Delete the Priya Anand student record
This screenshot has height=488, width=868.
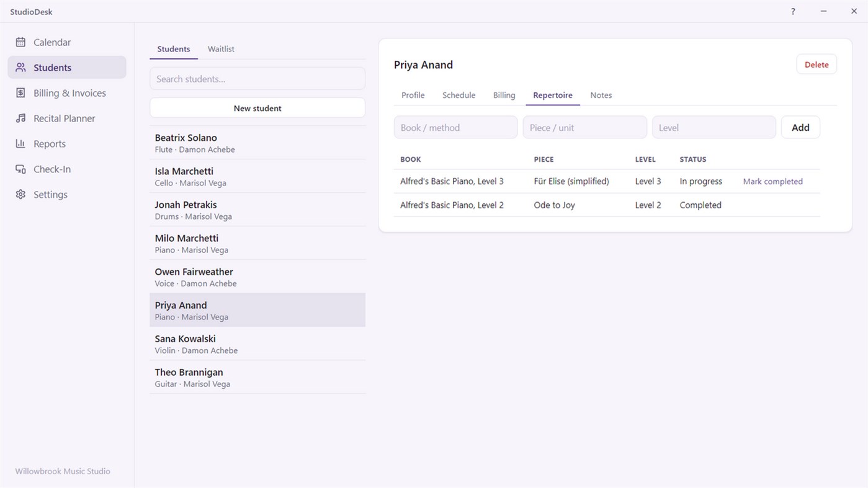(x=817, y=64)
